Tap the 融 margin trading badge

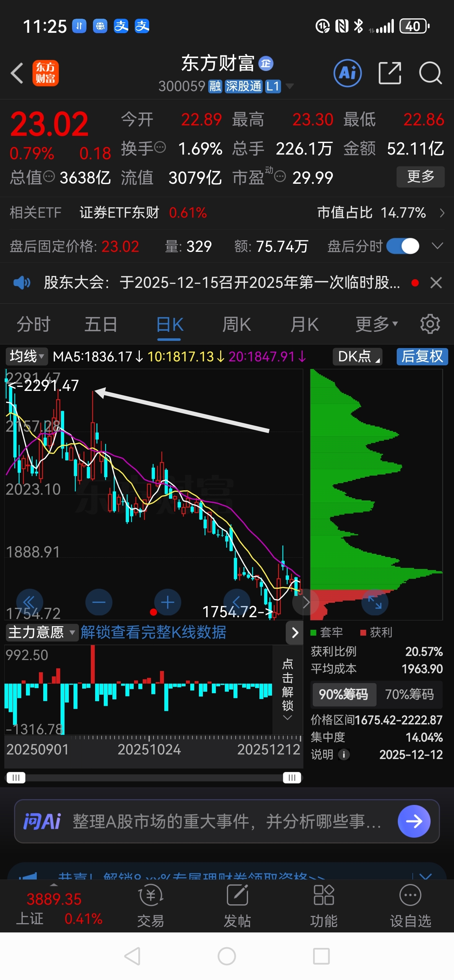[x=215, y=86]
